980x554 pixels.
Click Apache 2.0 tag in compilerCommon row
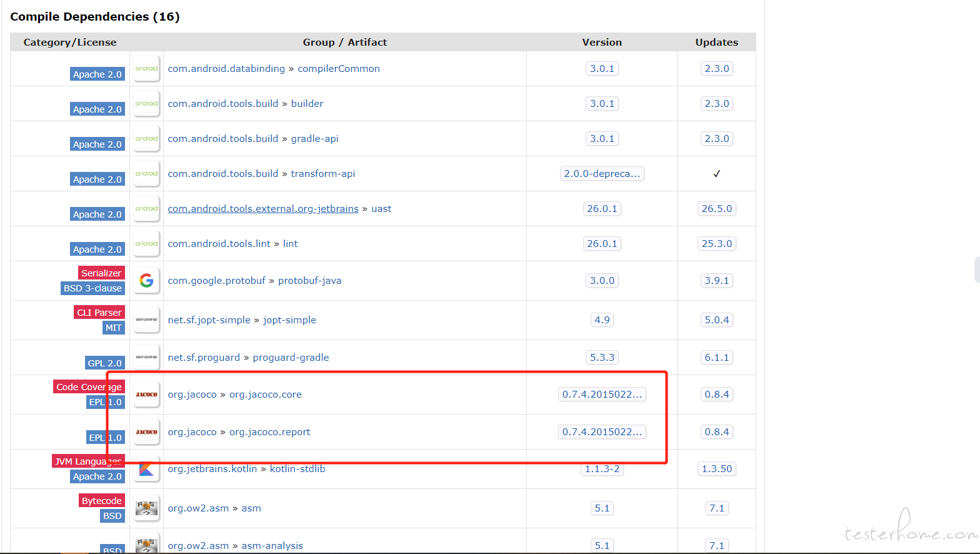pyautogui.click(x=97, y=74)
